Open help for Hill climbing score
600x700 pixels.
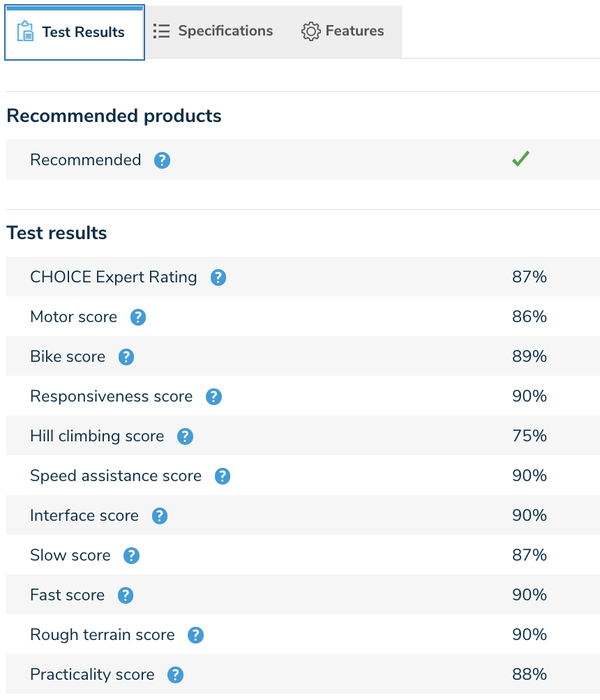click(x=185, y=436)
